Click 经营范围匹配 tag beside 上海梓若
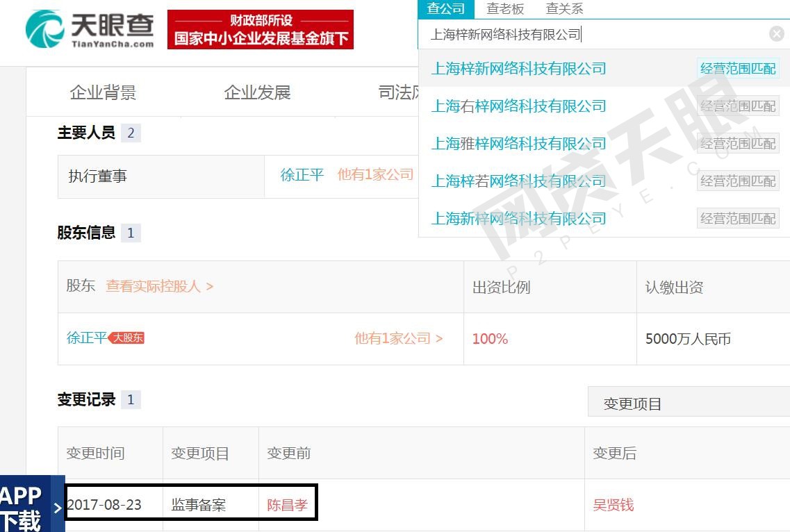 [738, 181]
